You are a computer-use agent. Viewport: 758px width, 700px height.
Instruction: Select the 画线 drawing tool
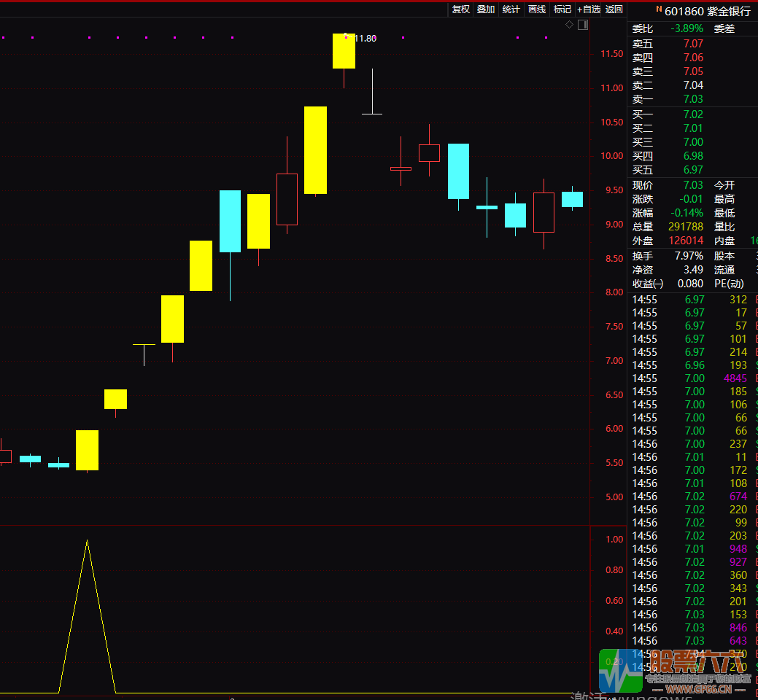[x=537, y=9]
